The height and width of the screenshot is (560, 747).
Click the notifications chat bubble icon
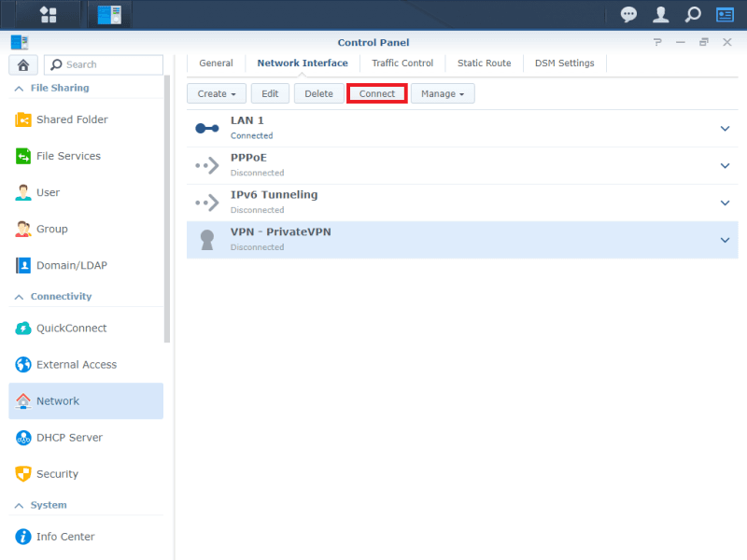pos(629,14)
